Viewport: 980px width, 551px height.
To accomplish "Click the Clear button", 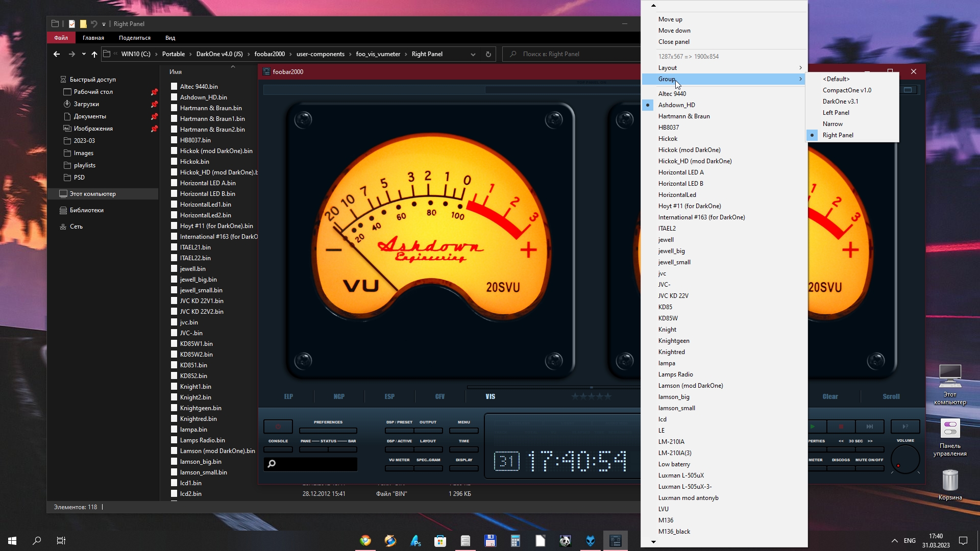I will tap(830, 396).
